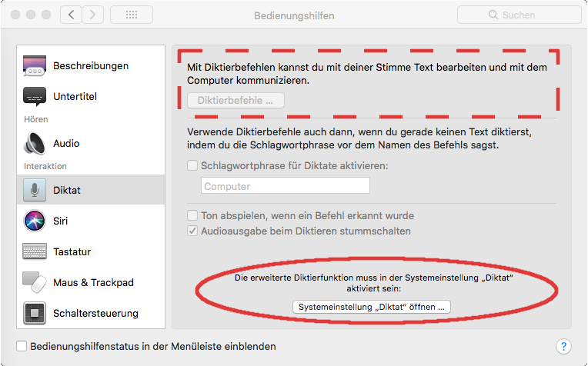Screen dimensions: 588x366
Task: Open the Maus & Trackpad icon
Action: click(x=35, y=282)
